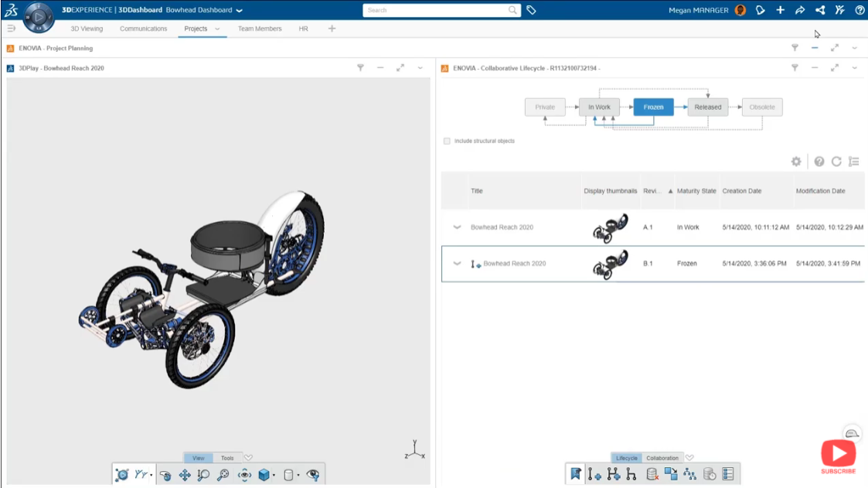Select the Rotate tool in 3DPlay toolbar
The width and height of the screenshot is (868, 488).
click(x=165, y=475)
